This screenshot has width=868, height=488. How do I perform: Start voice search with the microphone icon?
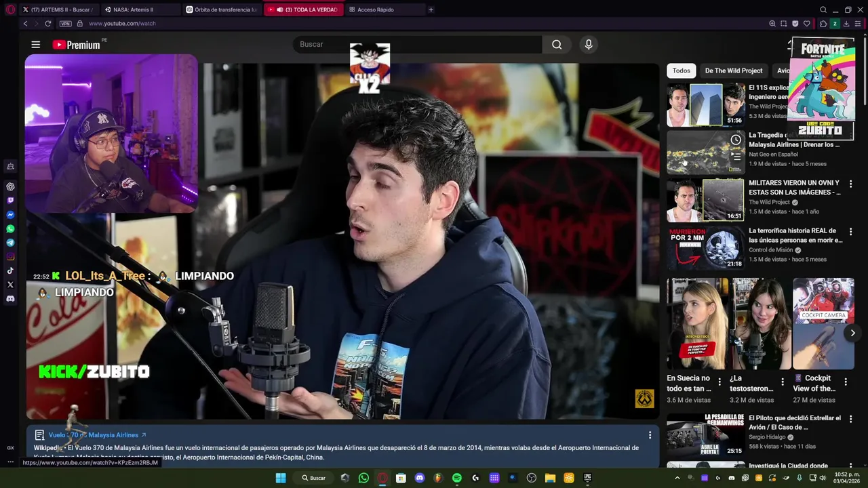tap(589, 45)
